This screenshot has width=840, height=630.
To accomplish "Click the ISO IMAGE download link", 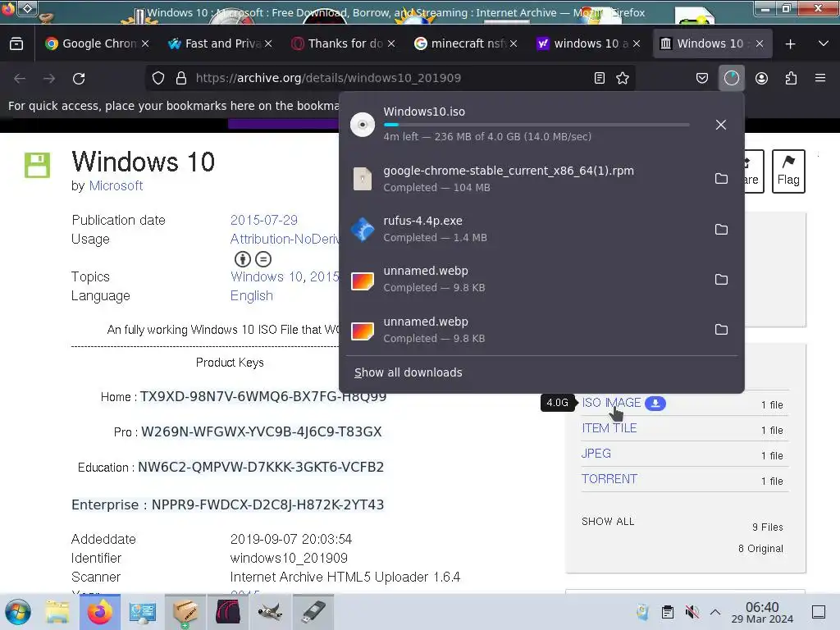I will 611,403.
